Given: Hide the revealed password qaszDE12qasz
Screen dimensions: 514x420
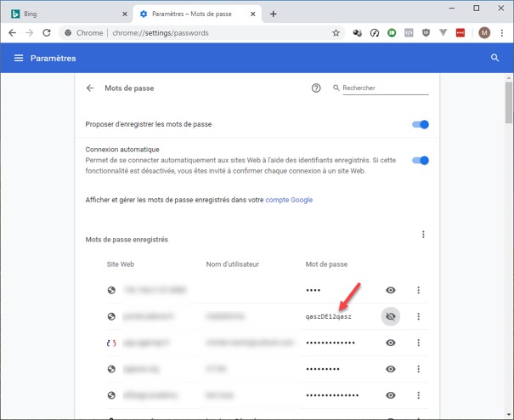Looking at the screenshot, I should click(391, 316).
